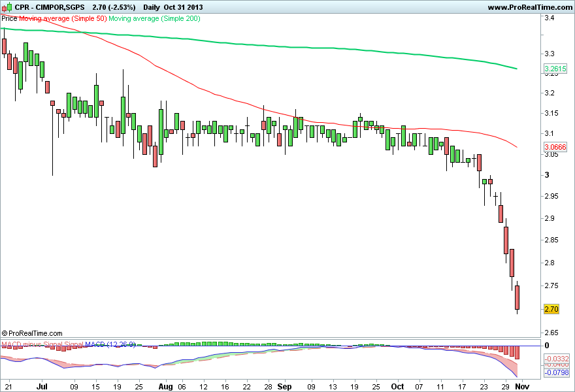
Task: Click the Daily timeframe label
Action: click(152, 7)
